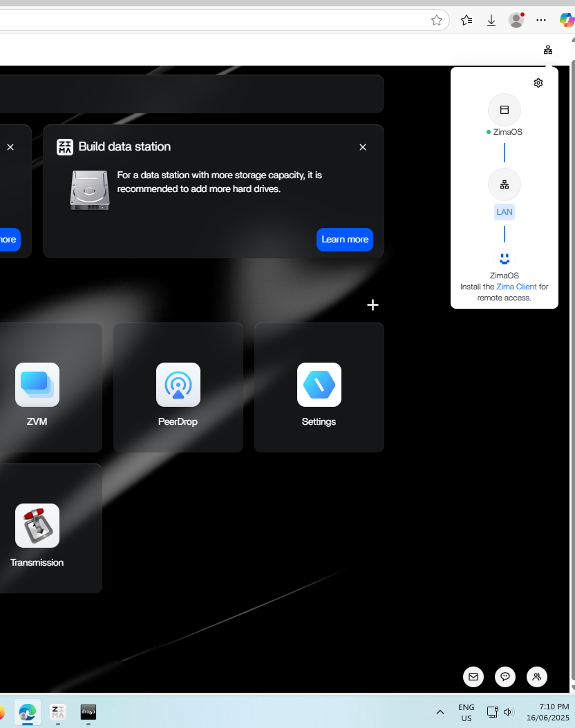This screenshot has width=575, height=728.
Task: Click the LAN network node icon
Action: pyautogui.click(x=505, y=185)
